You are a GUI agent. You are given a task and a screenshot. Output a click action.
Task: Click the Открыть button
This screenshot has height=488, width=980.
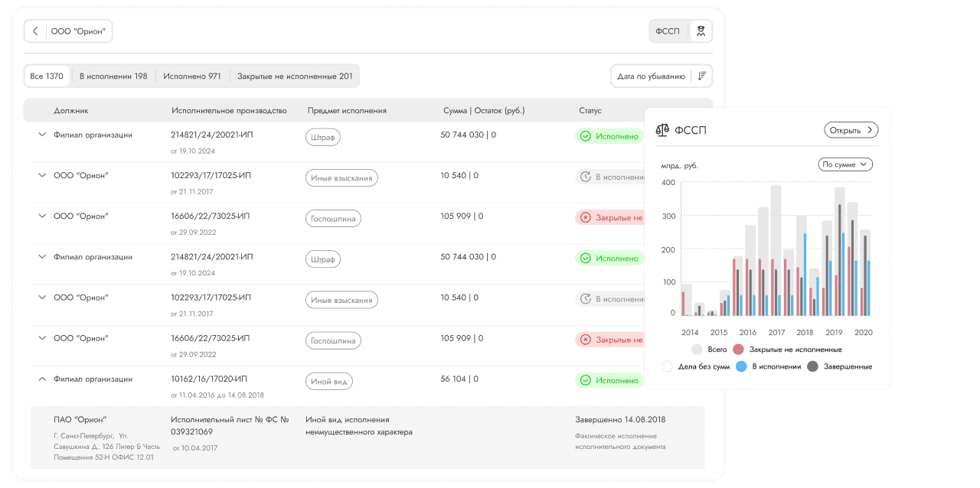pos(851,130)
